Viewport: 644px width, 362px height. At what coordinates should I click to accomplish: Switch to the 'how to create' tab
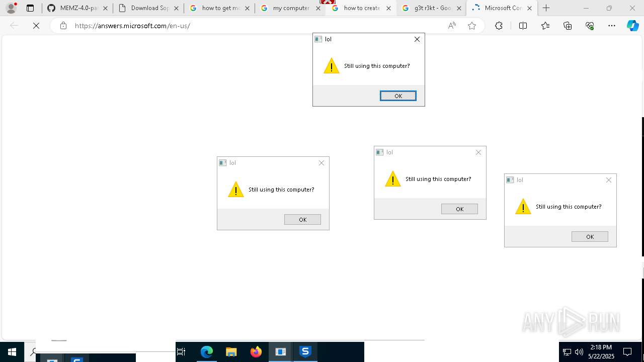[361, 8]
